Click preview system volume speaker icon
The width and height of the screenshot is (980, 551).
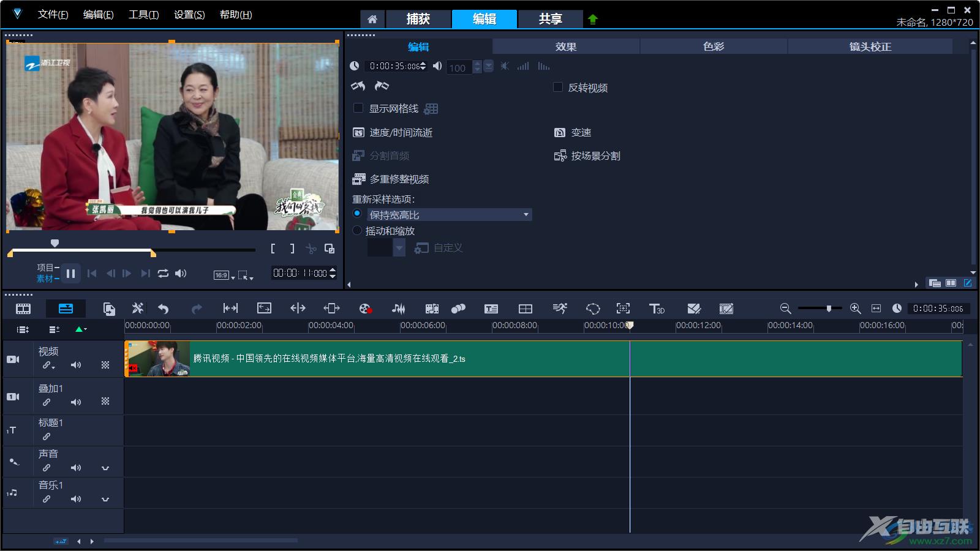[181, 274]
